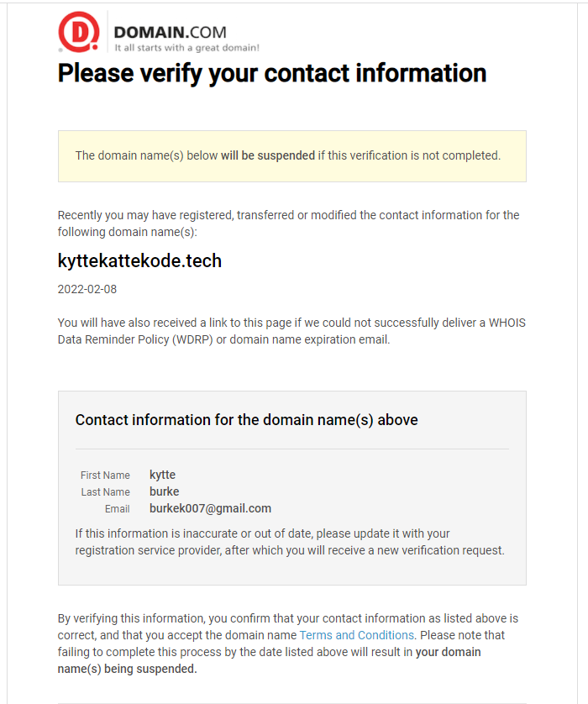Click the Email label
This screenshot has width=588, height=704.
(117, 509)
